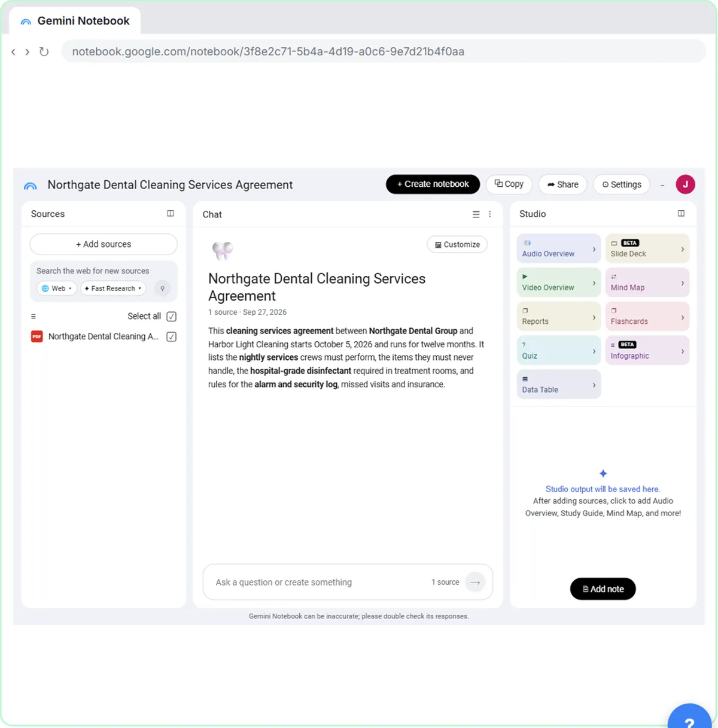
Task: Select the Gemini Notebook browser tab
Action: [x=75, y=21]
